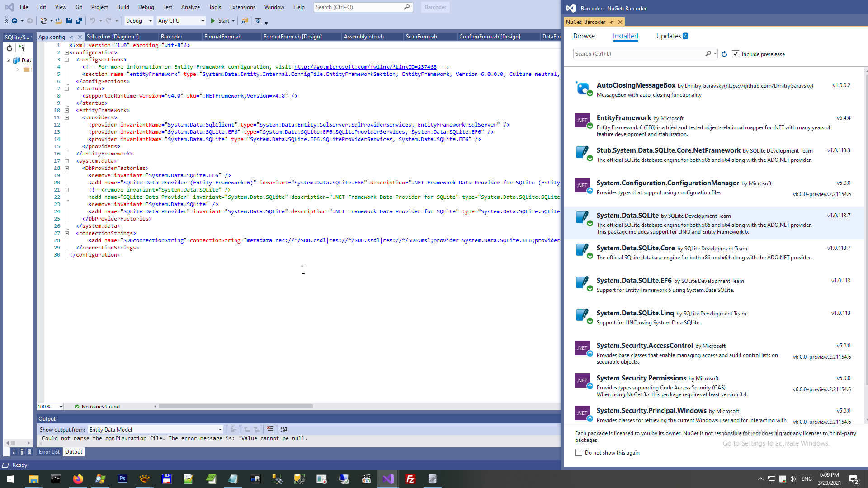
Task: Click Connect to Database plug icon
Action: click(x=22, y=48)
